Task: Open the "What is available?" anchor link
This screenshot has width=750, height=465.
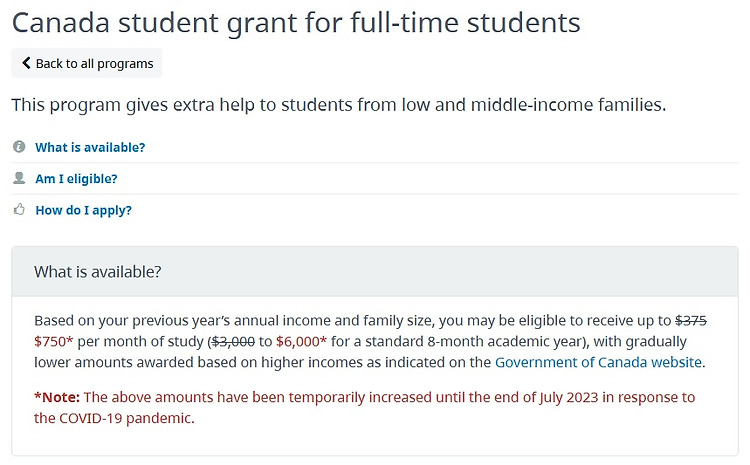Action: [90, 147]
